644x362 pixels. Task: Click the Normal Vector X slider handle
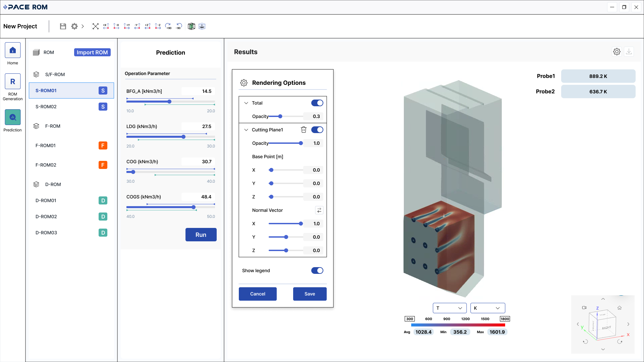301,224
